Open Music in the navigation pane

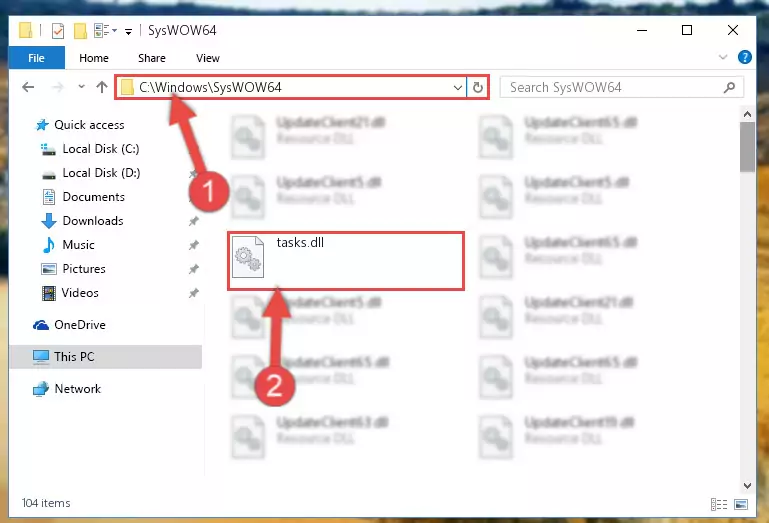click(78, 245)
